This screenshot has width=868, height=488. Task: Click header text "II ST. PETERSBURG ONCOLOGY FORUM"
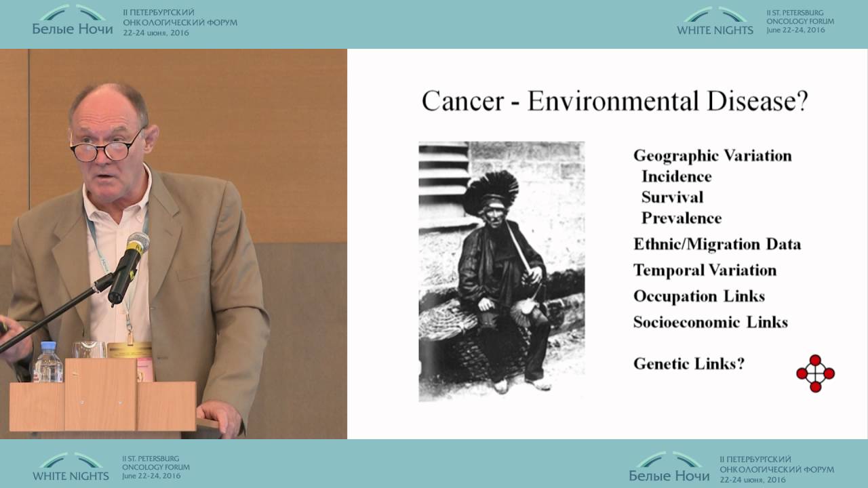[800, 18]
